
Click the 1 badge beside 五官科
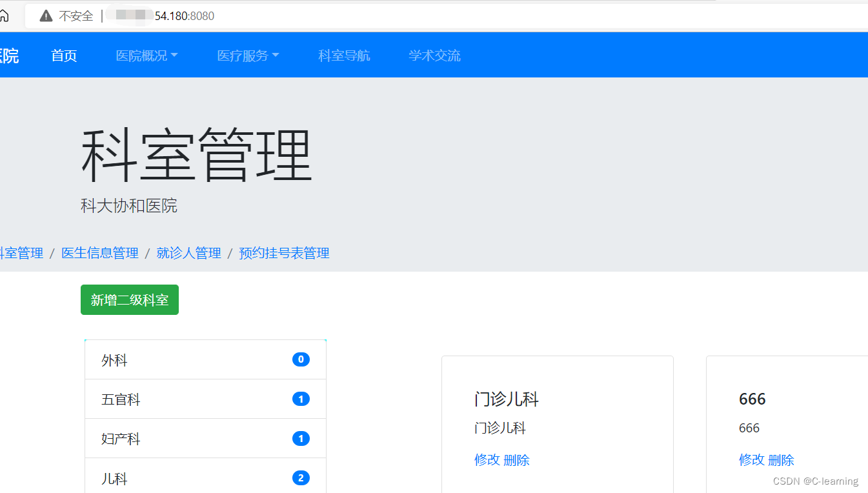point(301,399)
